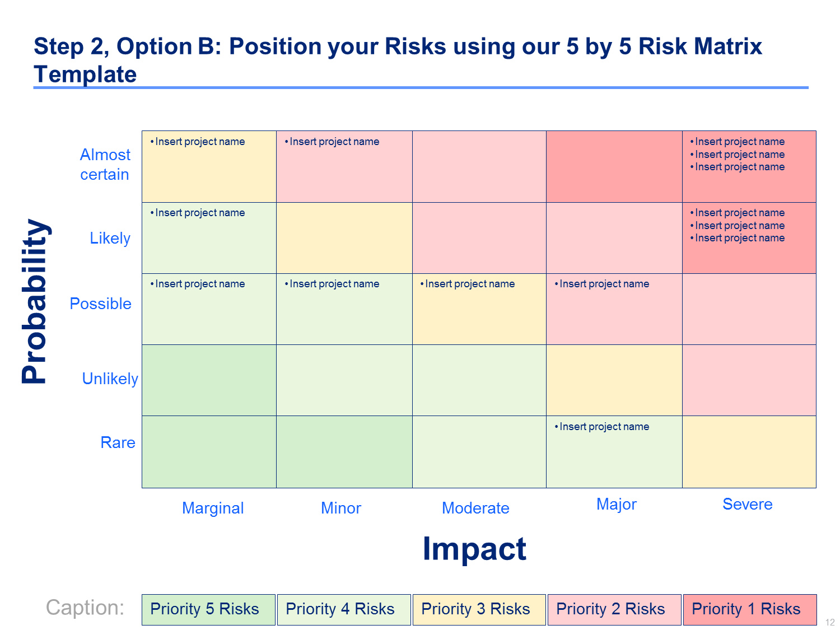Select the 'Likely' probability label

tap(110, 238)
